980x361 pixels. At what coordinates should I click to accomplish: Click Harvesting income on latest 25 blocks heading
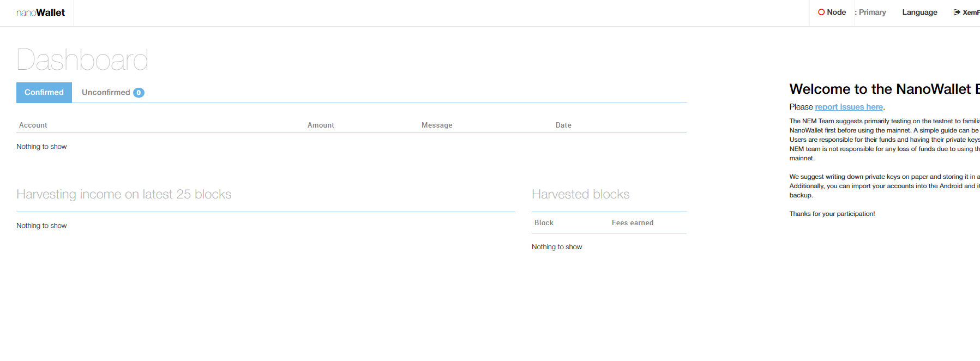[x=124, y=194]
